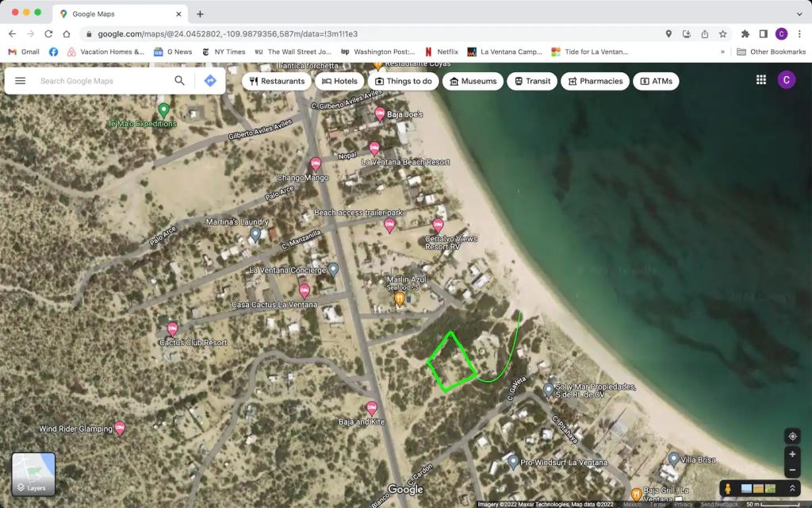The image size is (812, 508).
Task: Toggle the Chrome side panel
Action: click(x=763, y=34)
